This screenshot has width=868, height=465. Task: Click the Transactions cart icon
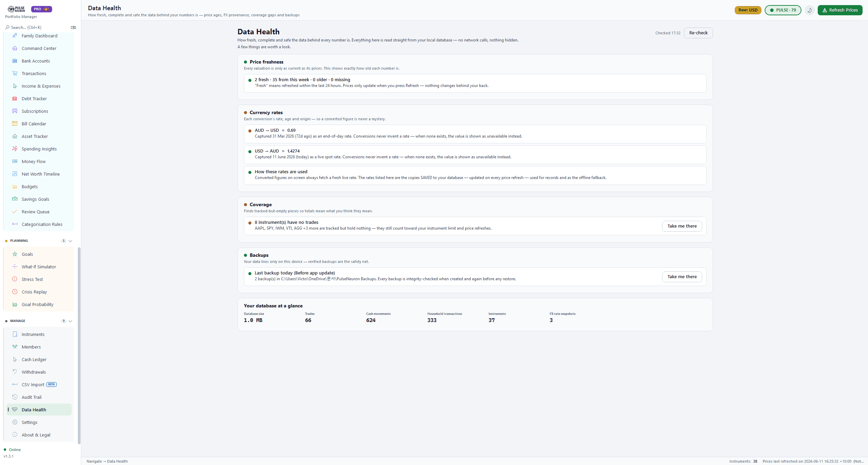pos(15,73)
